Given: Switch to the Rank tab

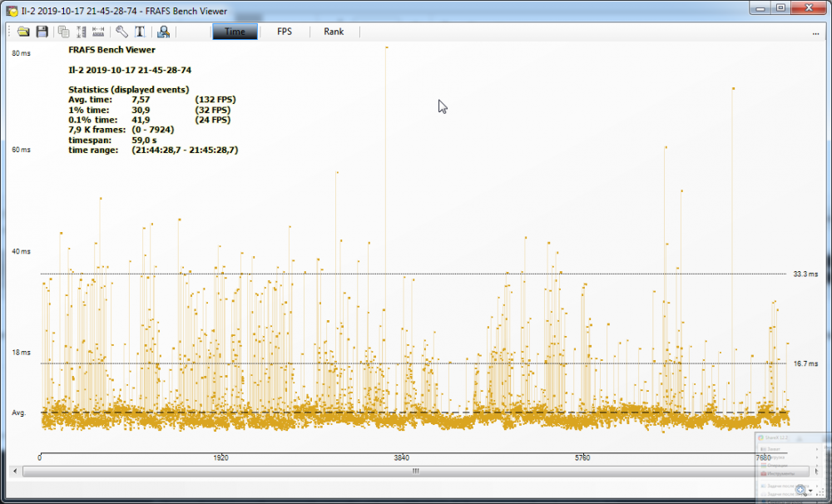Looking at the screenshot, I should tap(333, 31).
